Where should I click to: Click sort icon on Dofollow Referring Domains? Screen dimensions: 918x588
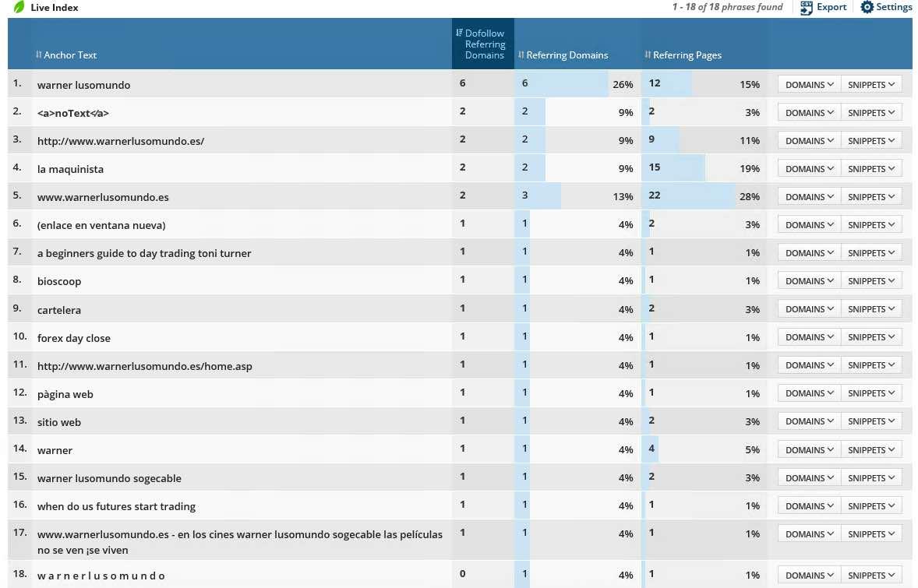[x=459, y=33]
